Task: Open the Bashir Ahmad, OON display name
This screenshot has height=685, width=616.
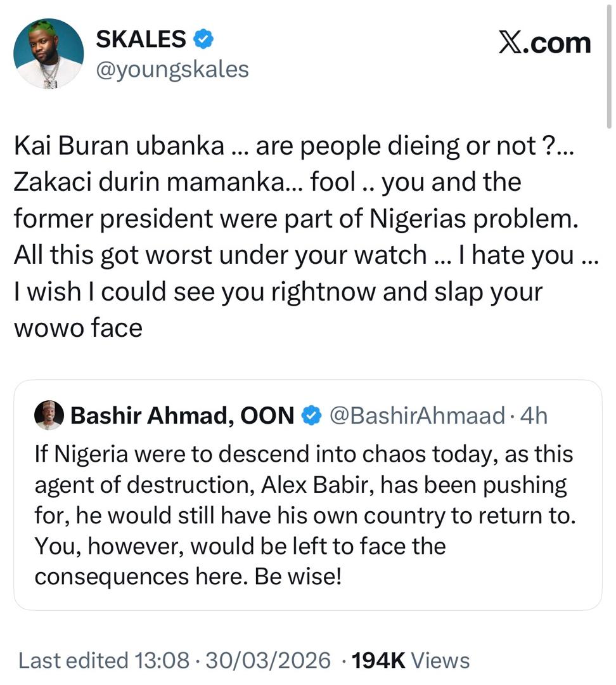Action: [183, 415]
